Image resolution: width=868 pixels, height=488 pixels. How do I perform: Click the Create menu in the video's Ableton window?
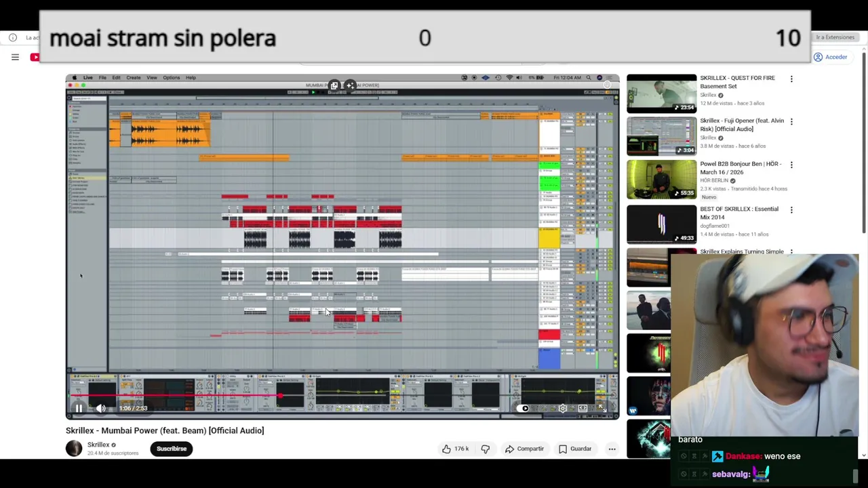[x=134, y=77]
